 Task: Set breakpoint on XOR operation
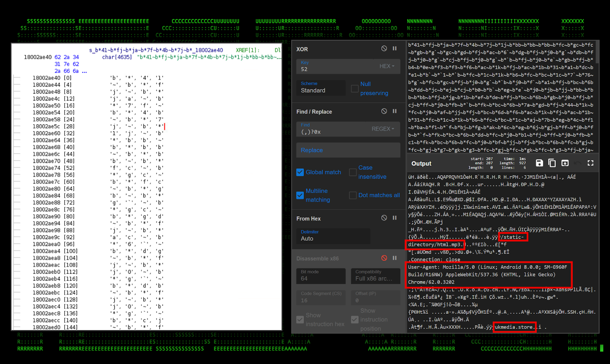pyautogui.click(x=395, y=48)
